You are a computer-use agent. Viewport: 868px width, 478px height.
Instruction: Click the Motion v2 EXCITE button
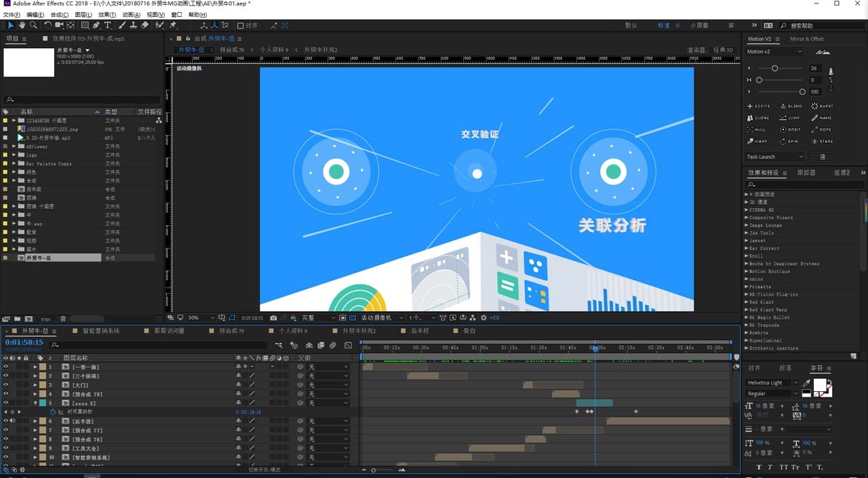tap(759, 106)
